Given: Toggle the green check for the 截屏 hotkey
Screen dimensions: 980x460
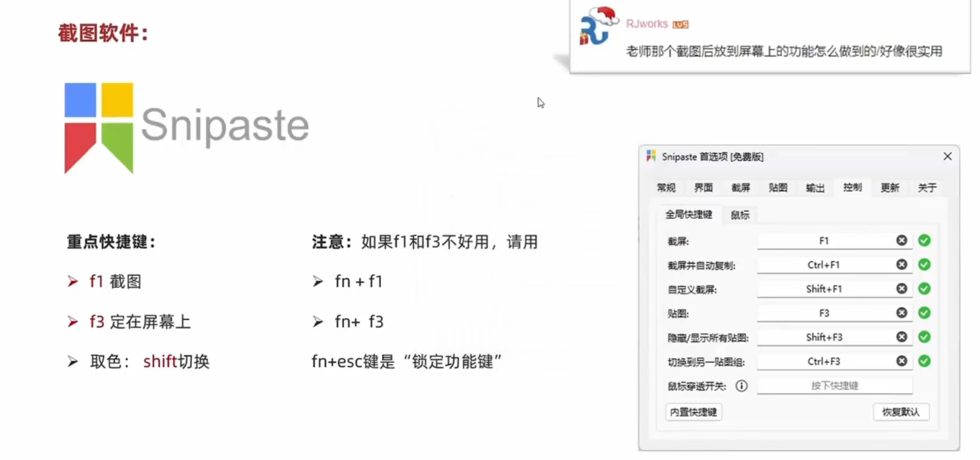Looking at the screenshot, I should coord(925,241).
